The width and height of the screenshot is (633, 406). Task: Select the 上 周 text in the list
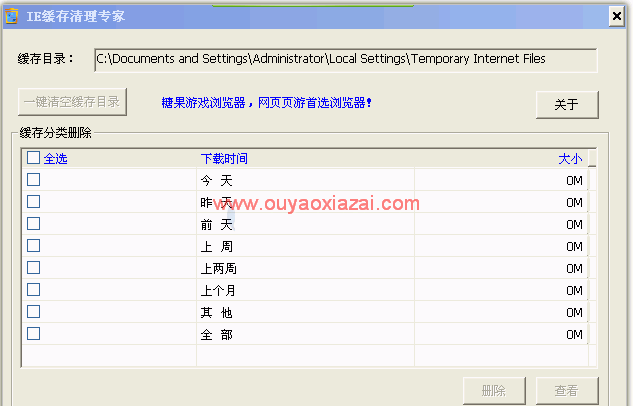[217, 246]
